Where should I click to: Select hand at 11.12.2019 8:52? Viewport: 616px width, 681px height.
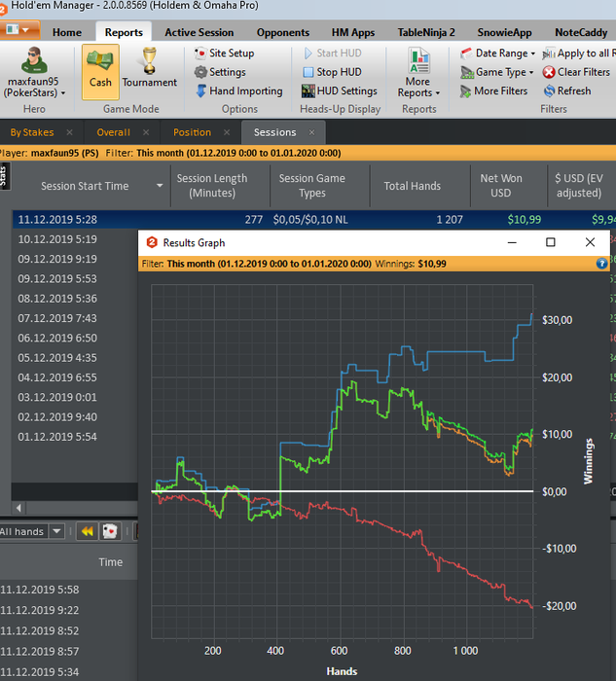click(x=40, y=630)
